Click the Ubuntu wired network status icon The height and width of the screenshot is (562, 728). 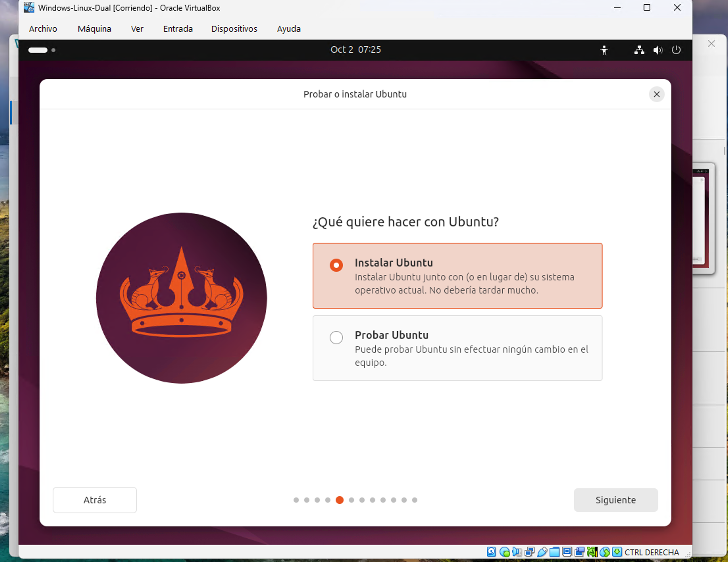click(639, 50)
